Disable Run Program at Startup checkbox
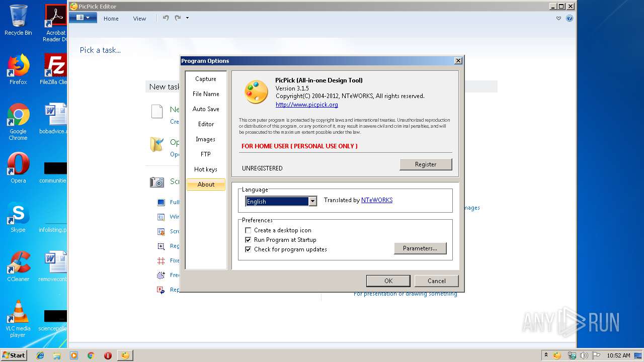The width and height of the screenshot is (644, 362). [248, 240]
